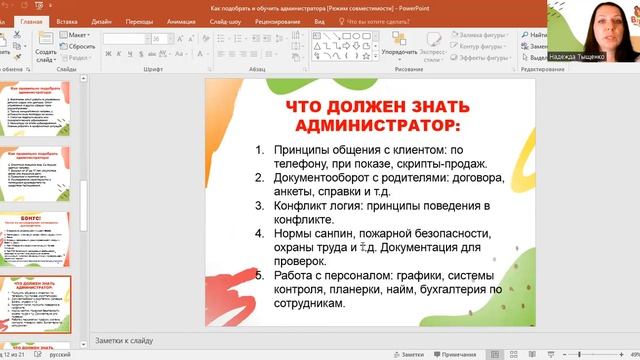Image resolution: width=640 pixels, height=360 pixels.
Task: Select the БОНУС slide thumbnail
Action: point(35,239)
